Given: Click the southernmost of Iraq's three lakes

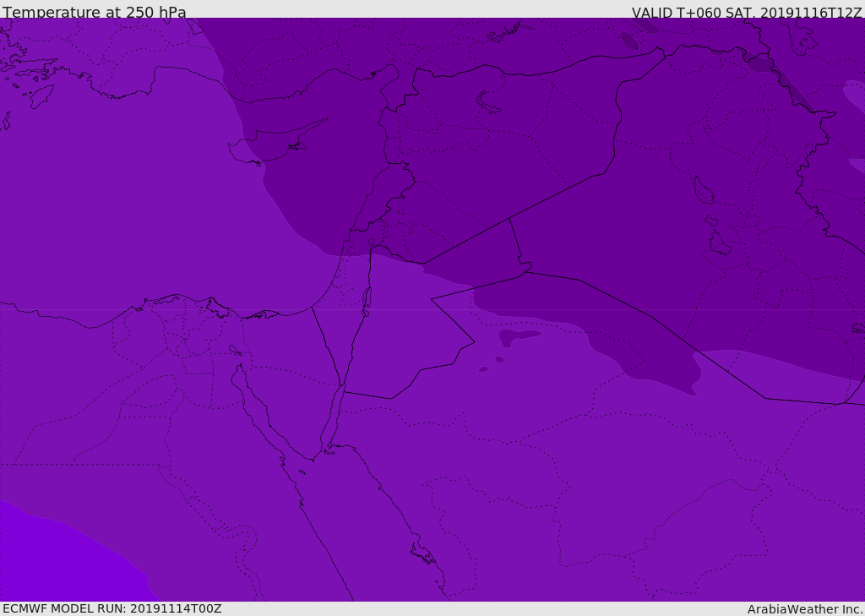Looking at the screenshot, I should tap(720, 244).
